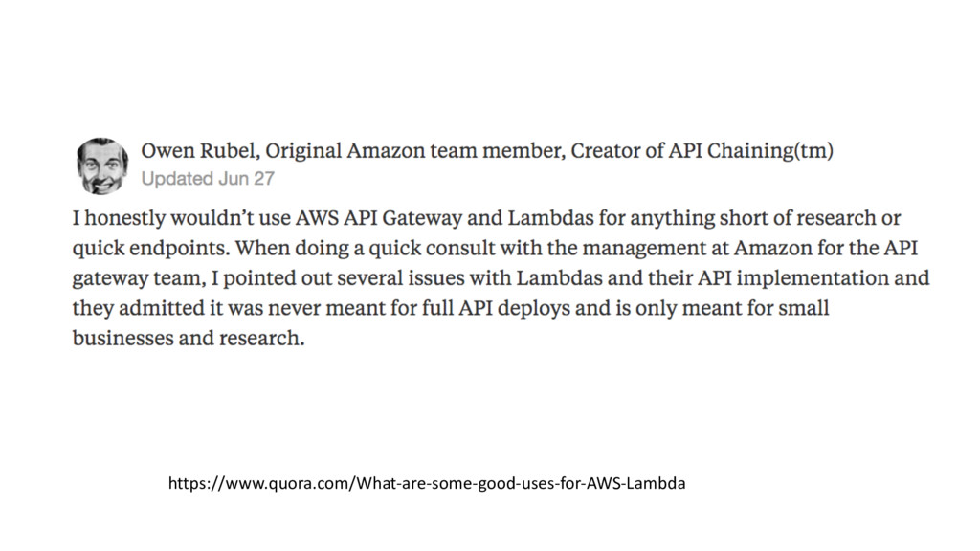This screenshot has width=980, height=551.
Task: Click 'I honestly wouldn't use' opening words
Action: pyautogui.click(x=181, y=218)
